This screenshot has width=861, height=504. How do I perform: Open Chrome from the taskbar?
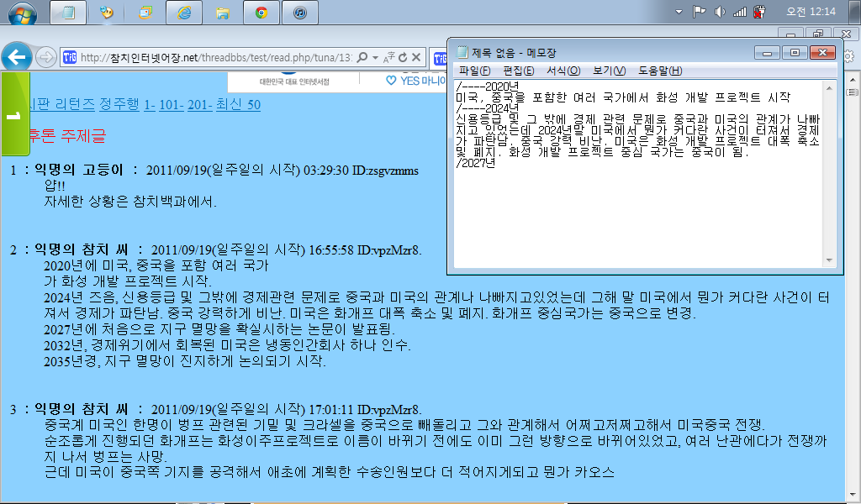click(261, 13)
